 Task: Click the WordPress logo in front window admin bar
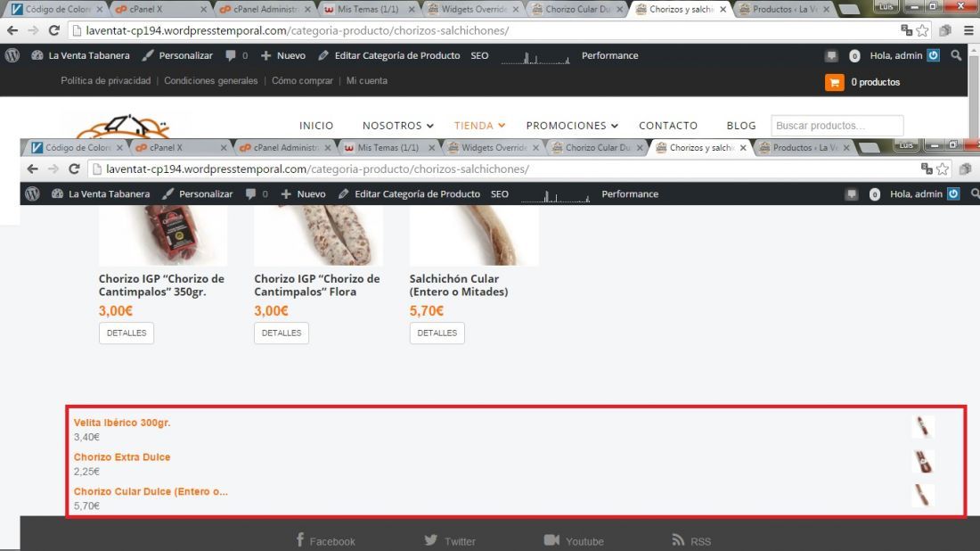point(32,193)
